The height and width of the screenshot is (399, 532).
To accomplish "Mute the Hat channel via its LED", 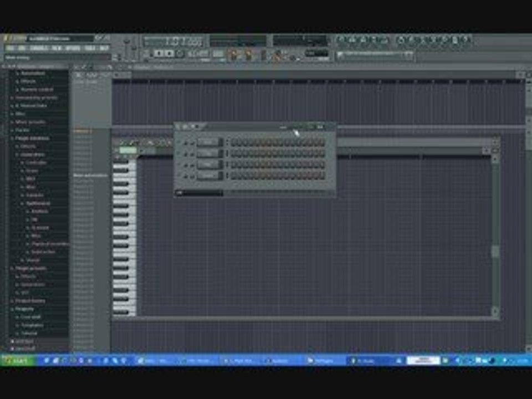I will [179, 165].
